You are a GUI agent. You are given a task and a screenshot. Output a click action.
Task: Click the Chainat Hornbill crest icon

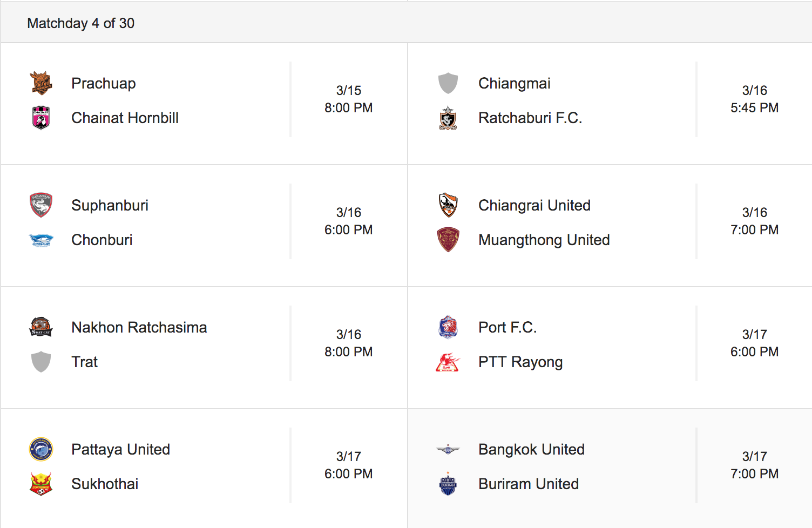[41, 118]
